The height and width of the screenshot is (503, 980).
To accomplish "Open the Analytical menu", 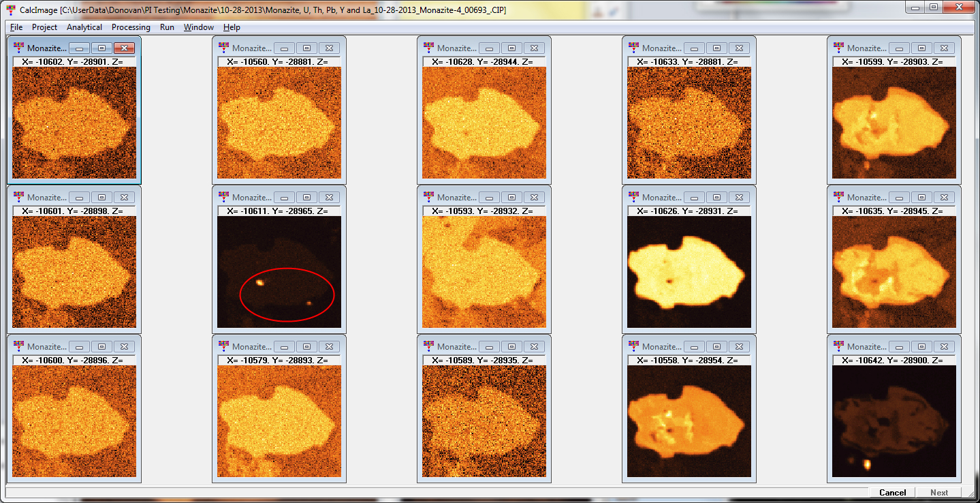I will click(84, 27).
